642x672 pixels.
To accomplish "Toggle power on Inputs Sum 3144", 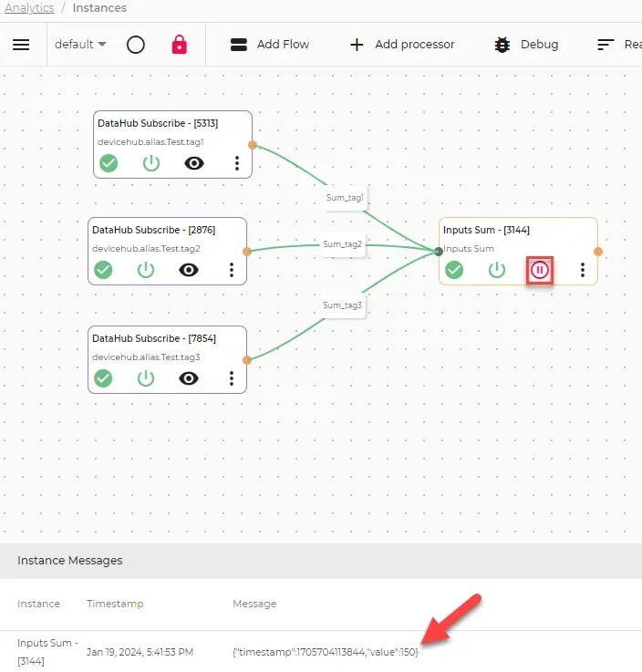I will pyautogui.click(x=497, y=270).
